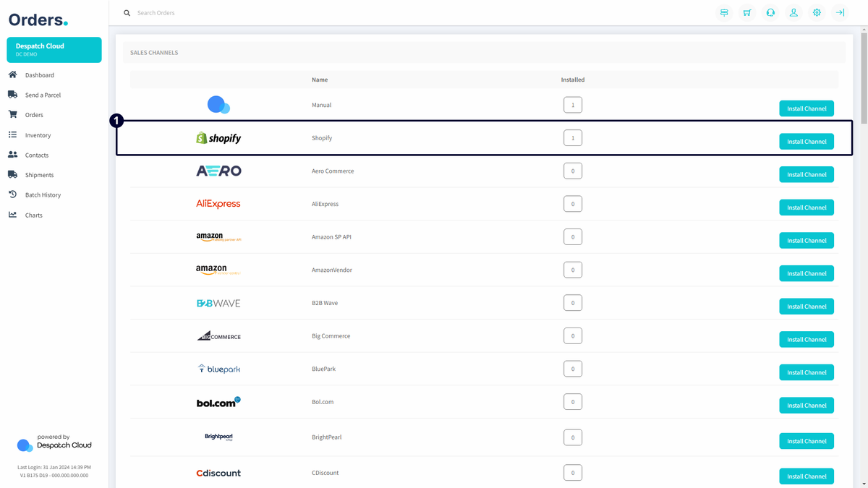The width and height of the screenshot is (868, 488).
Task: Click the logout arrow icon
Action: click(x=840, y=13)
